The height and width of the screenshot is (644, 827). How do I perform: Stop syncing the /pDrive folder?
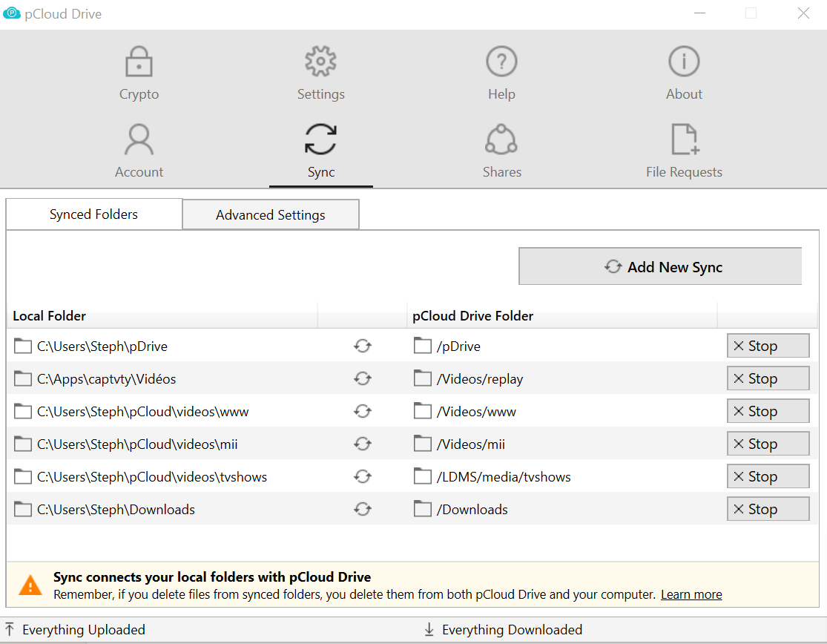(768, 346)
